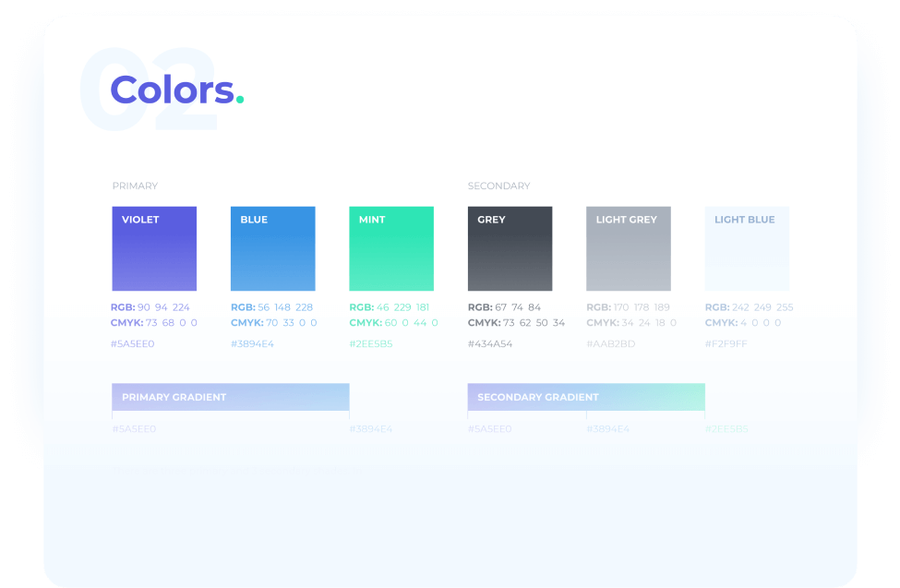Click the SECONDARY section label

pos(498,186)
